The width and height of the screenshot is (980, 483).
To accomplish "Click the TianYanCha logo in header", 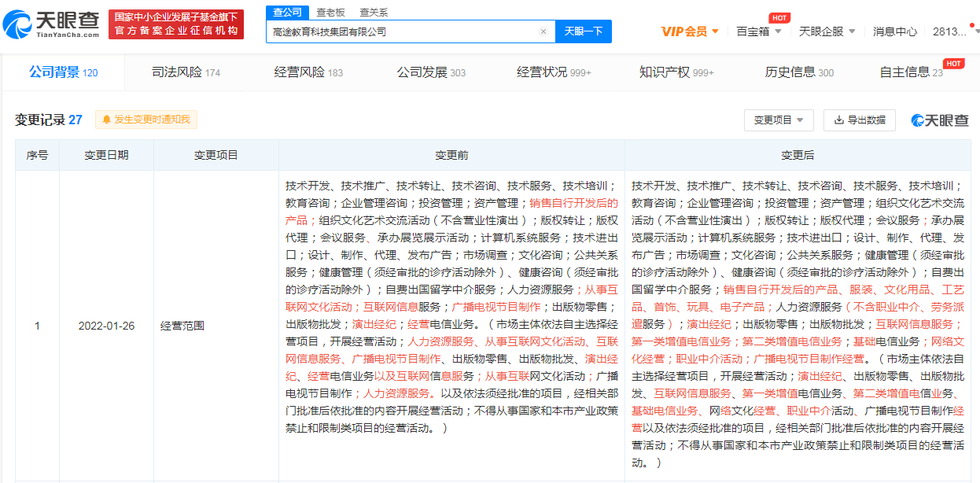I will click(51, 24).
